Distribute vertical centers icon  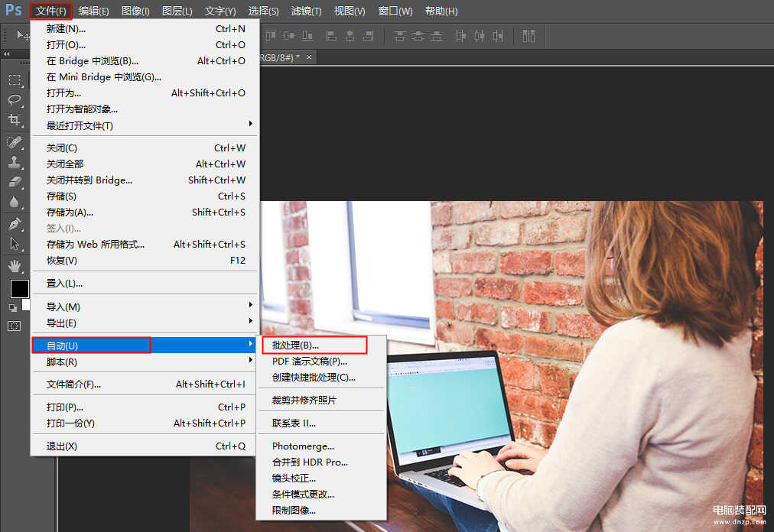tap(418, 35)
